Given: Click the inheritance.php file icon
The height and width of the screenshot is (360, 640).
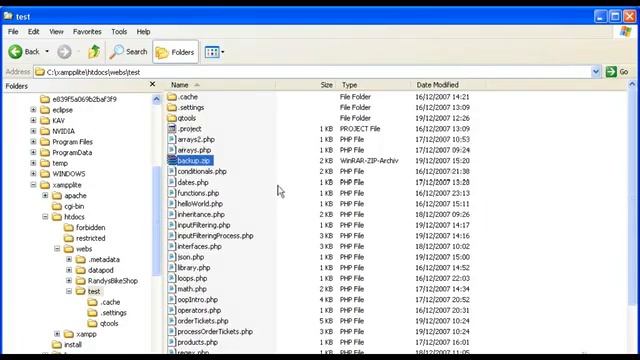Looking at the screenshot, I should 172,214.
